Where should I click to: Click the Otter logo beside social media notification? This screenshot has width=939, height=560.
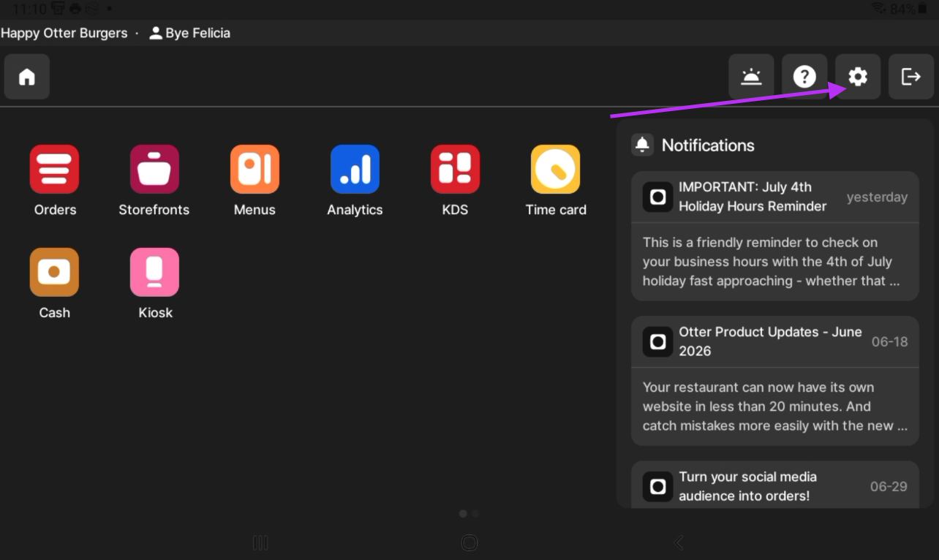coord(657,486)
